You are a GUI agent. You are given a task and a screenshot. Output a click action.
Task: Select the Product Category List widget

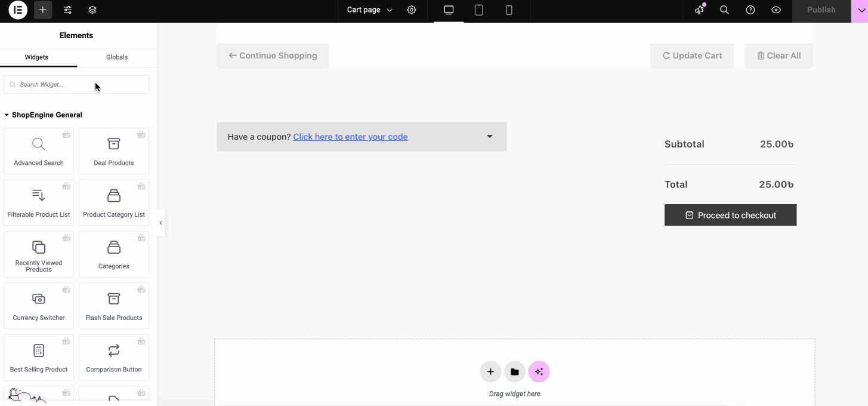tap(114, 202)
